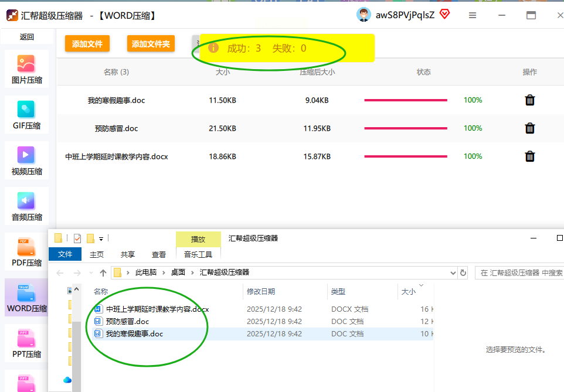
Task: Open the 图片压缩 image compression tool
Action: coord(26,69)
